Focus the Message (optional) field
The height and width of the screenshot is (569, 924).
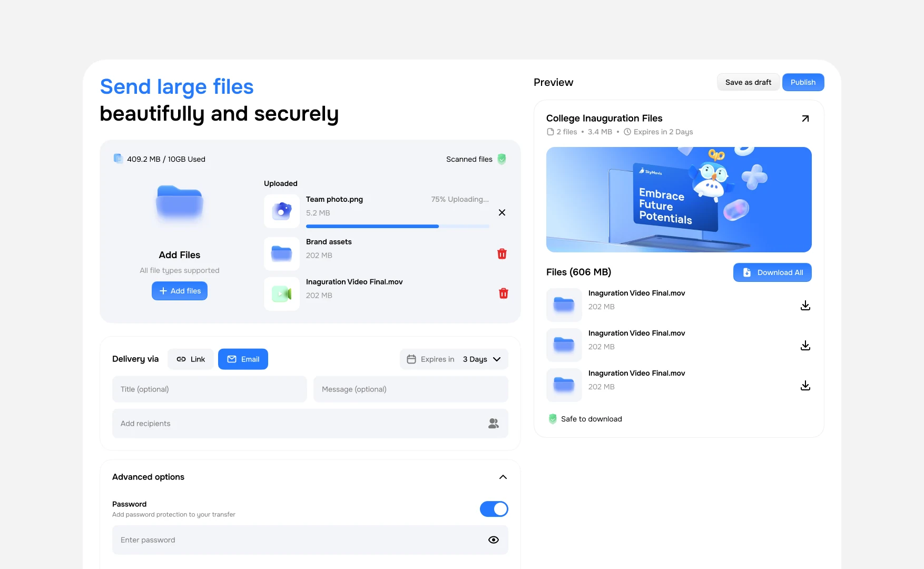tap(411, 389)
